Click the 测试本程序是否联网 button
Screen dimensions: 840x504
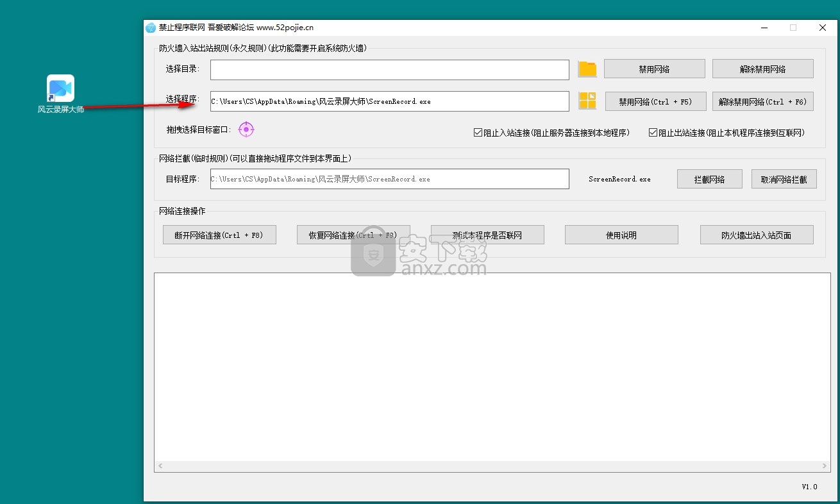tap(487, 235)
